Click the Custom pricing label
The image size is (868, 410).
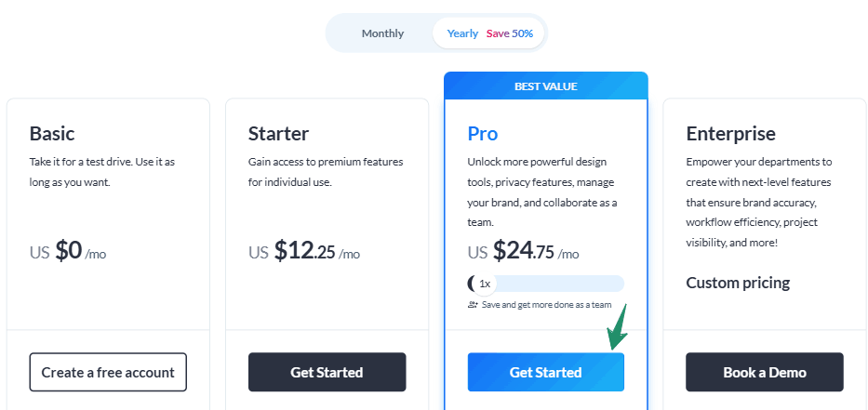738,283
